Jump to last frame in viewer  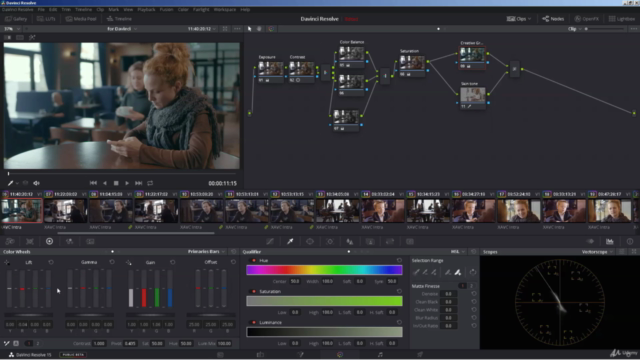pos(138,183)
